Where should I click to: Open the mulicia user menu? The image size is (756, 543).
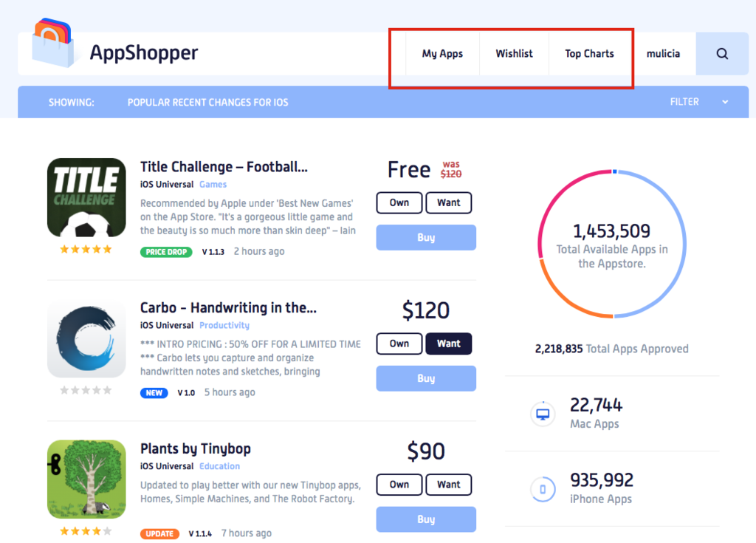click(663, 54)
